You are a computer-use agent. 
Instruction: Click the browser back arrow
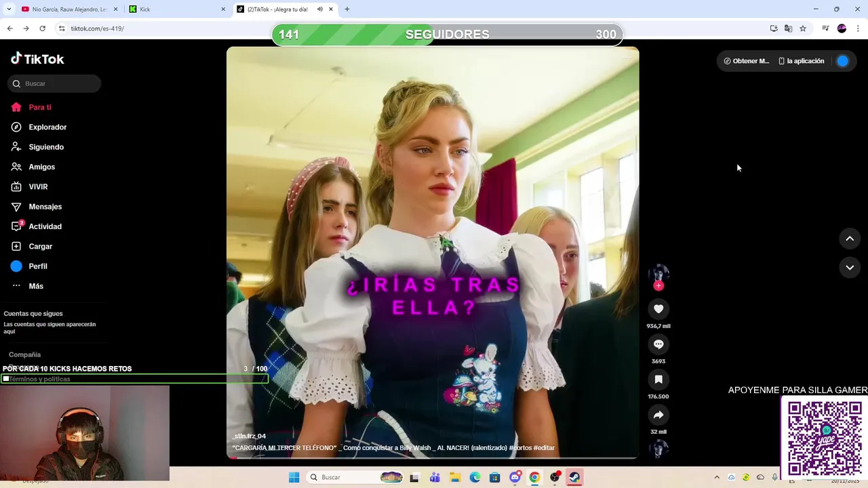point(9,28)
